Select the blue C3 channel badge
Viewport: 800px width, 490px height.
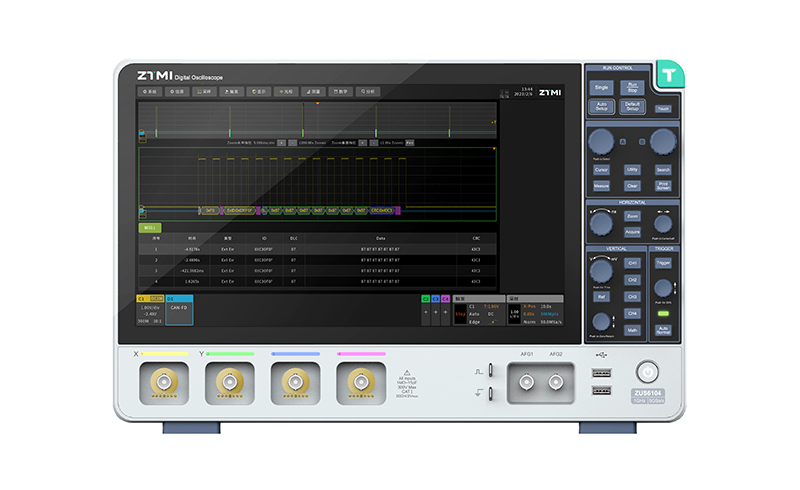(x=435, y=299)
